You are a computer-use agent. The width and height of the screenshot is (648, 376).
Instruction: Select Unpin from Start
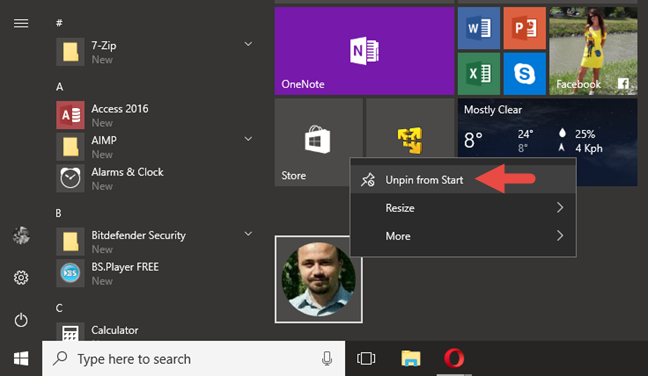pyautogui.click(x=463, y=180)
